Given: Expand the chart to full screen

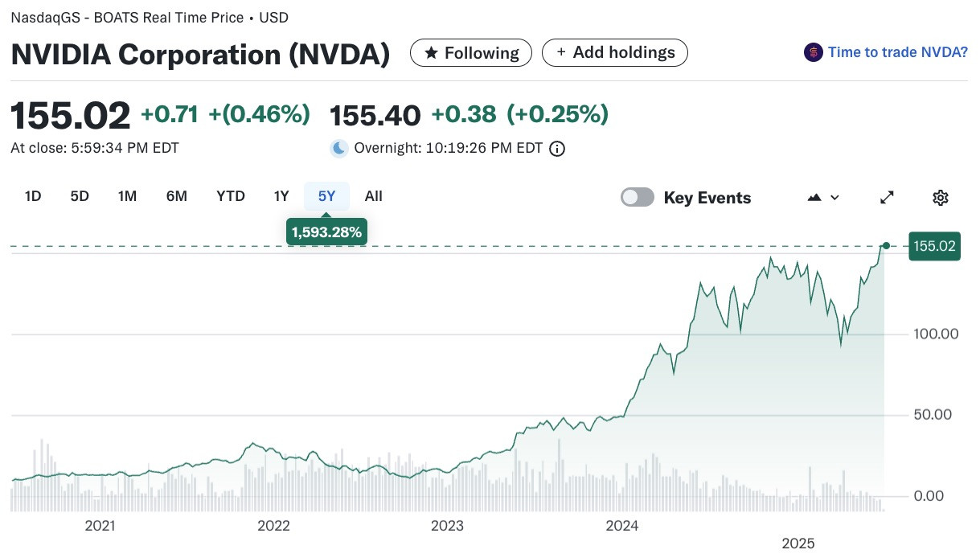Looking at the screenshot, I should [888, 197].
